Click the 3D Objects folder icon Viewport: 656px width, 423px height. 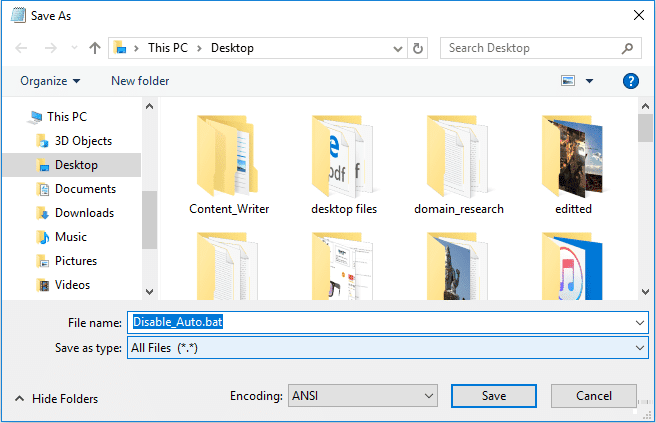pyautogui.click(x=43, y=141)
